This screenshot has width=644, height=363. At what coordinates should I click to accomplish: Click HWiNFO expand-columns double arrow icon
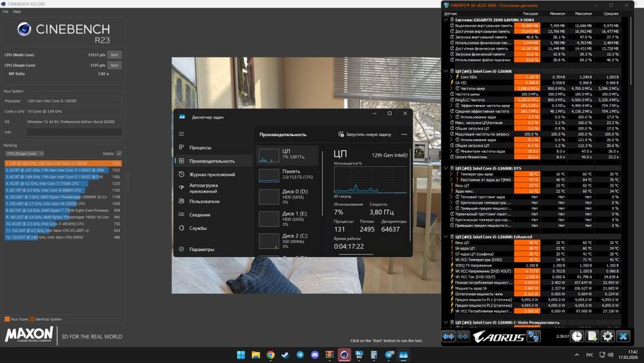click(x=448, y=337)
